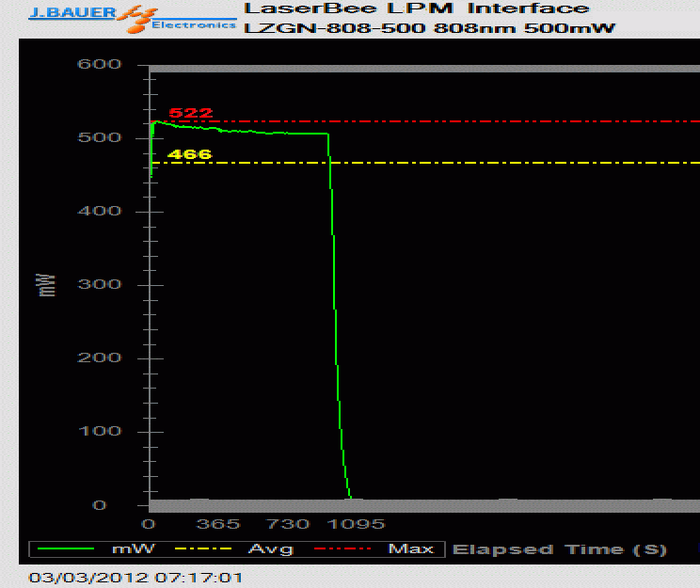Viewport: 700px width, 588px height.
Task: Click the 730 tick on the time axis
Action: pyautogui.click(x=288, y=524)
